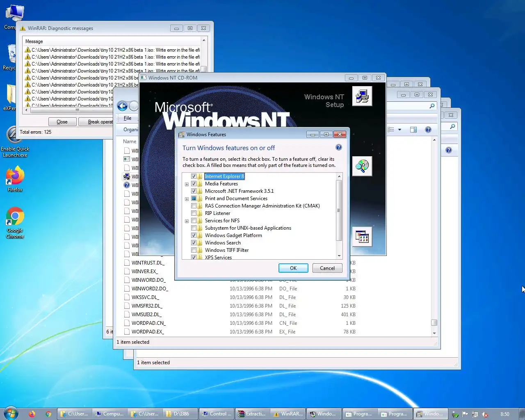Switch to the D:\I386 taskbar button
The image size is (525, 420).
pyautogui.click(x=180, y=414)
